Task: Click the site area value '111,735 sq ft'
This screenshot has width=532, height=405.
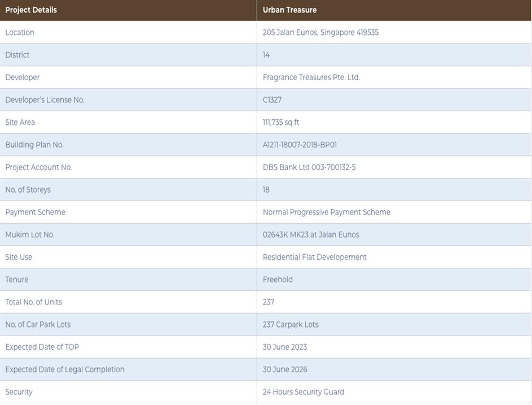Action: (x=281, y=123)
